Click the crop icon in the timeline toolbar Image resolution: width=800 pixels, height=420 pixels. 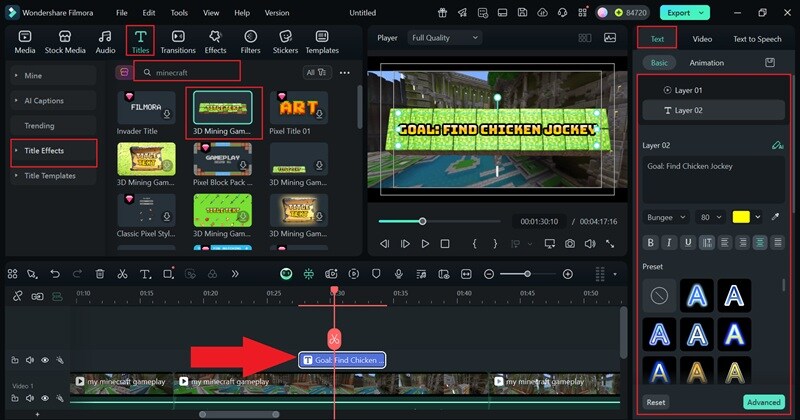pyautogui.click(x=168, y=274)
